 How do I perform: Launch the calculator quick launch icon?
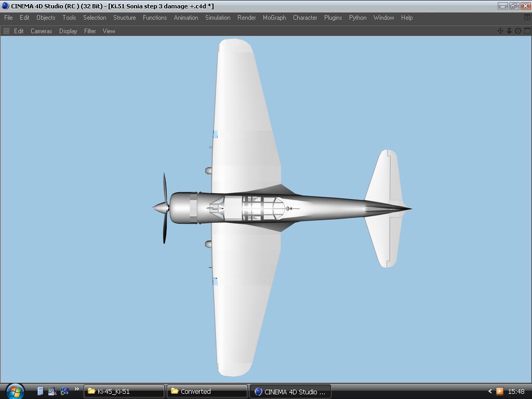[x=41, y=391]
